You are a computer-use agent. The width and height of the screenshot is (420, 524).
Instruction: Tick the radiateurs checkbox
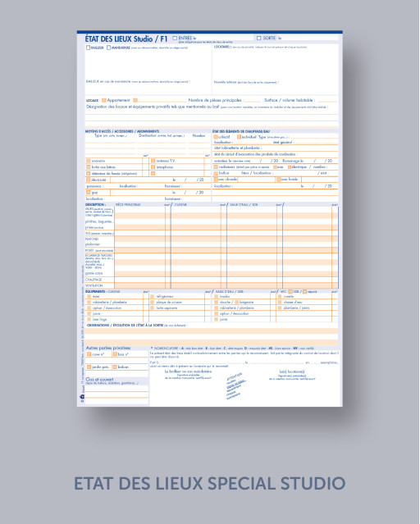click(x=216, y=166)
